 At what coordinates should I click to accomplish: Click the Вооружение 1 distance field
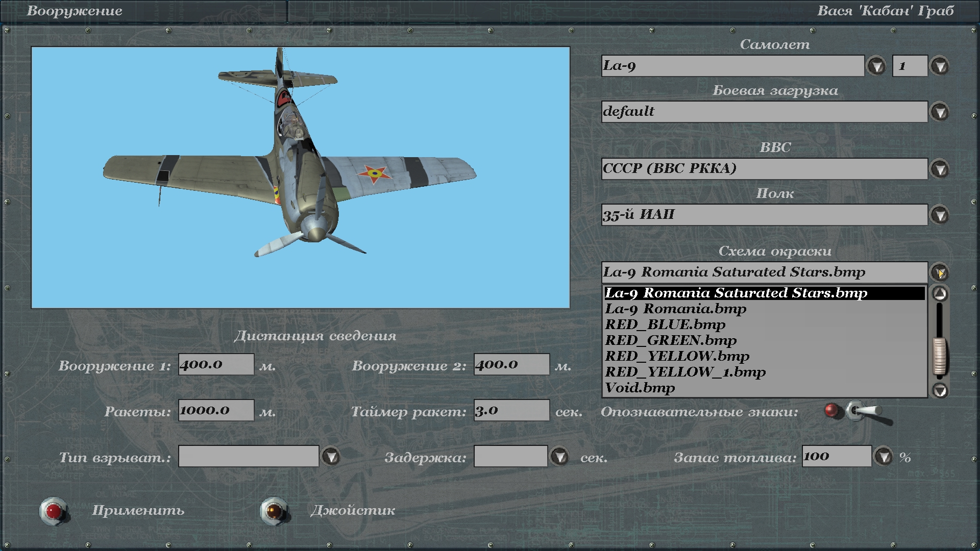216,364
